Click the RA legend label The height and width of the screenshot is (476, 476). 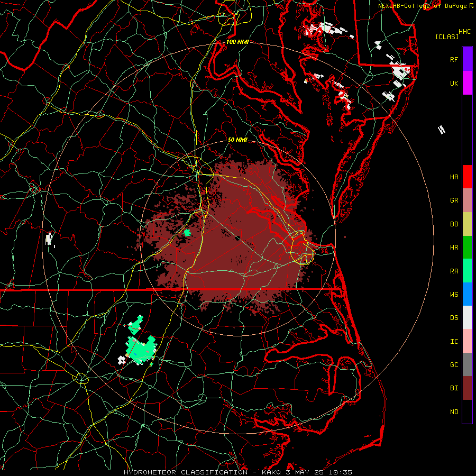454,271
